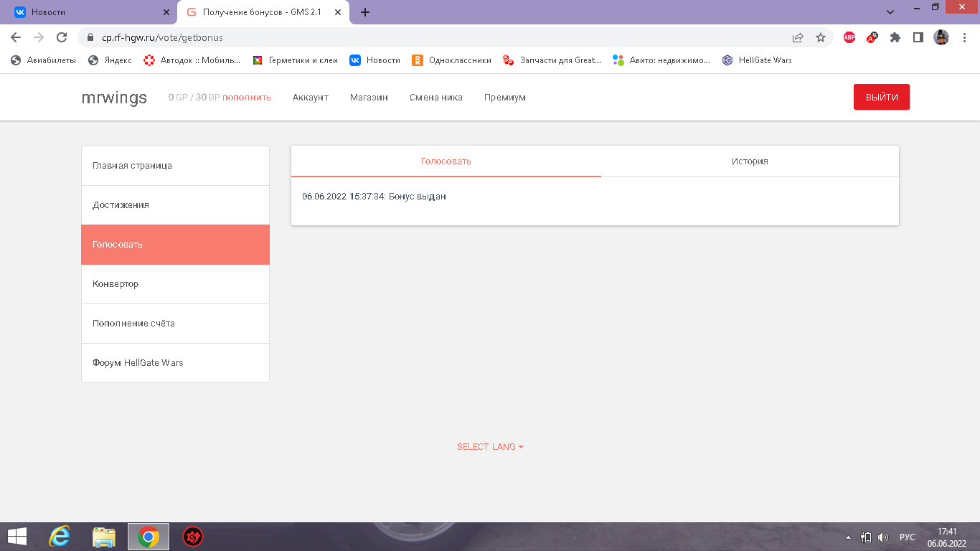Open the taskbar clock and date
Viewport: 980px width, 551px height.
point(947,537)
